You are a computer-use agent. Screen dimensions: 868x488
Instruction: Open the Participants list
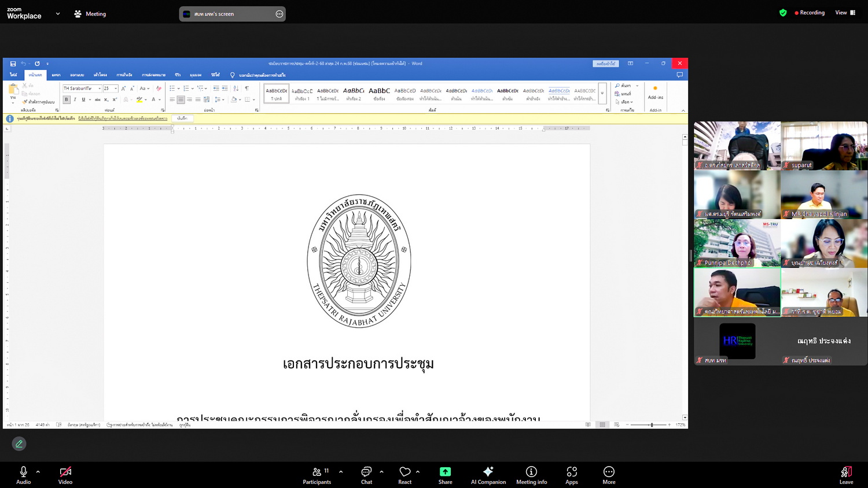pyautogui.click(x=317, y=475)
